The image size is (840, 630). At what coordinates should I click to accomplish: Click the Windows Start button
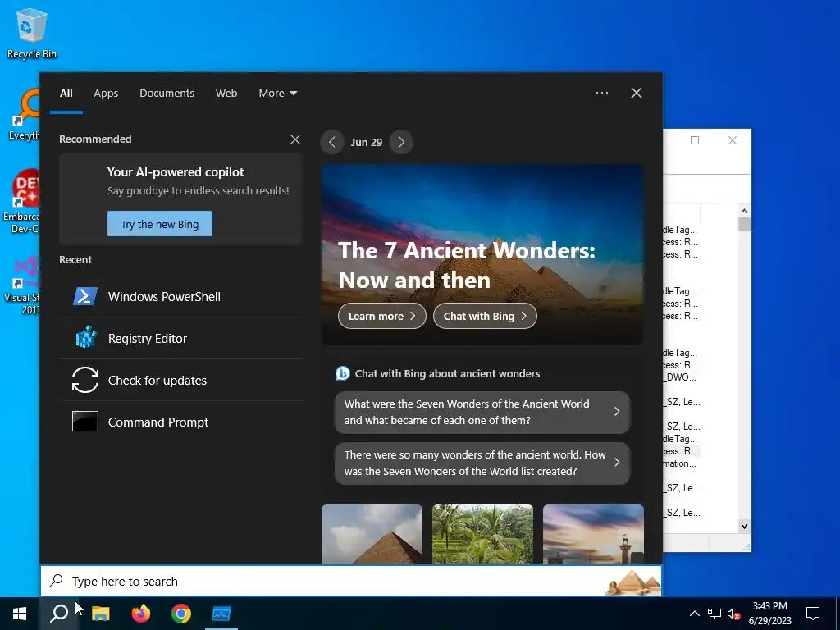point(20,614)
